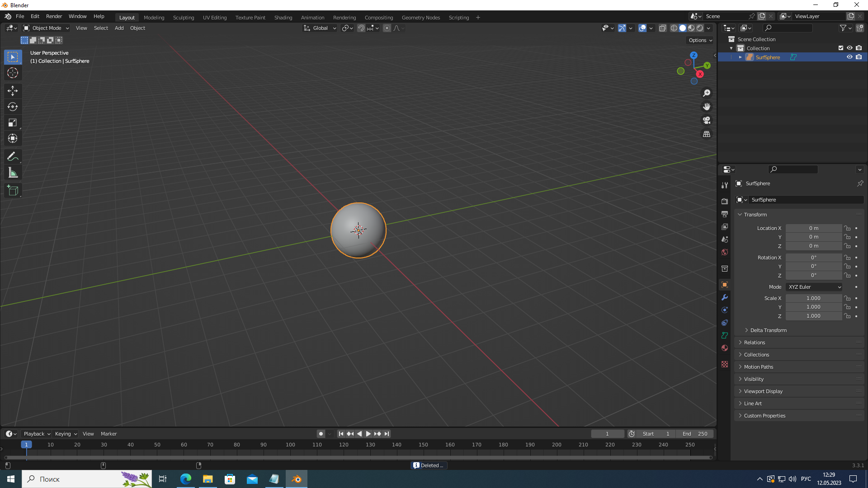The height and width of the screenshot is (488, 868).
Task: Pick the Annotate pencil tool
Action: [x=13, y=157]
